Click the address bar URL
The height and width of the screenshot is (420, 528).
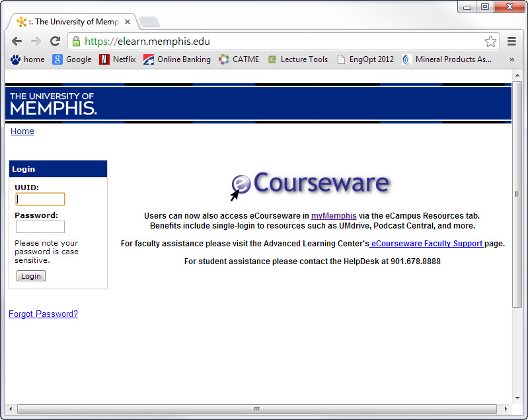coord(147,42)
